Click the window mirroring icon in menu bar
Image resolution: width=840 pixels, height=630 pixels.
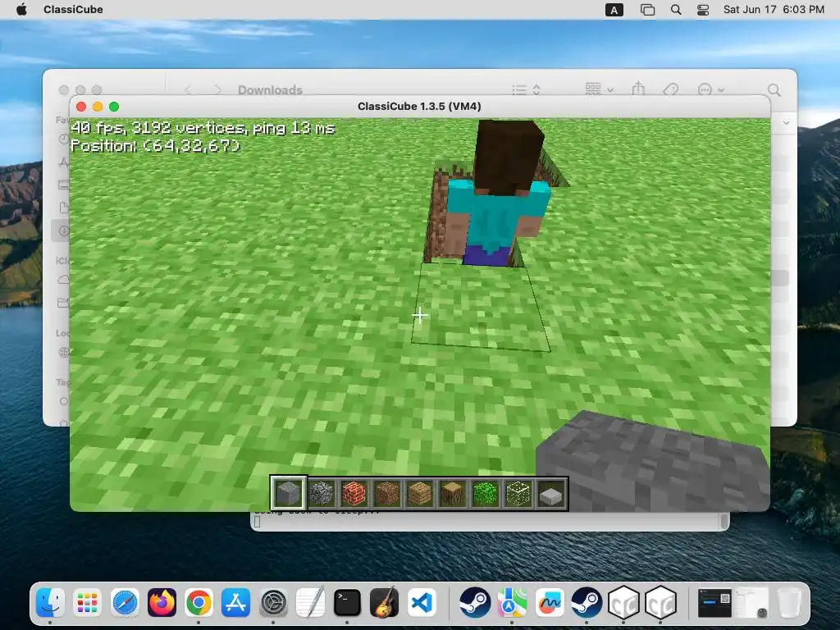pos(647,10)
